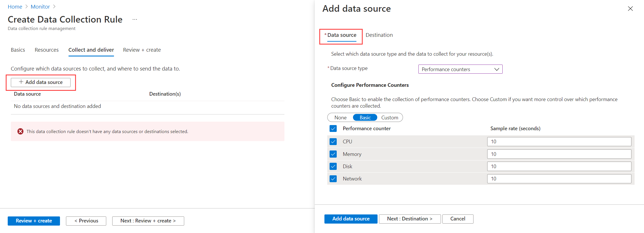Uncheck the Memory performance counter
644x233 pixels.
[x=333, y=154]
